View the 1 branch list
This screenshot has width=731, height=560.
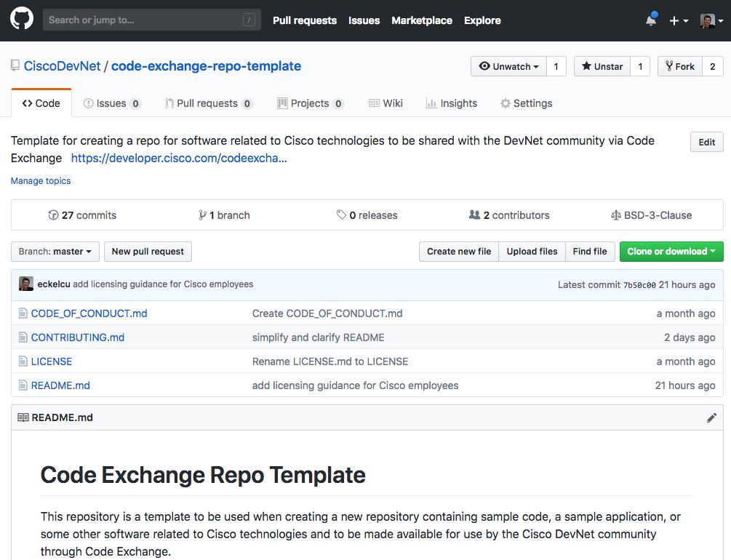(x=224, y=215)
